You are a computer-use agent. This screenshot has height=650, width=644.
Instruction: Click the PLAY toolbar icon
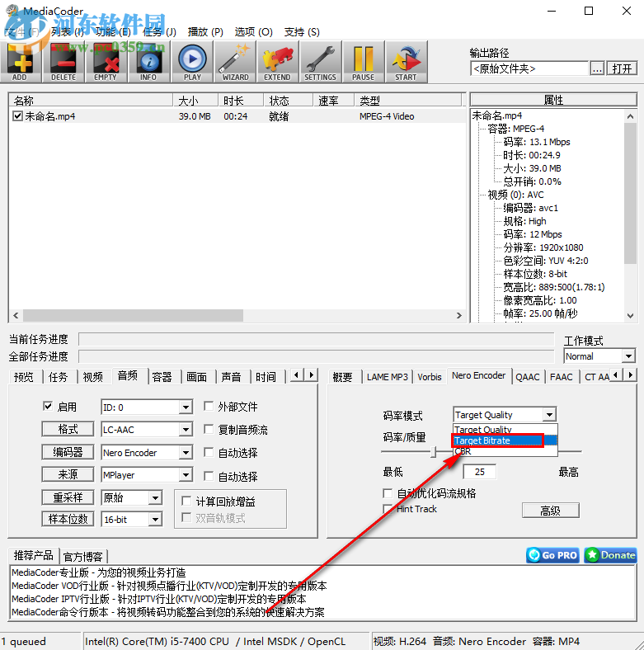coord(192,62)
